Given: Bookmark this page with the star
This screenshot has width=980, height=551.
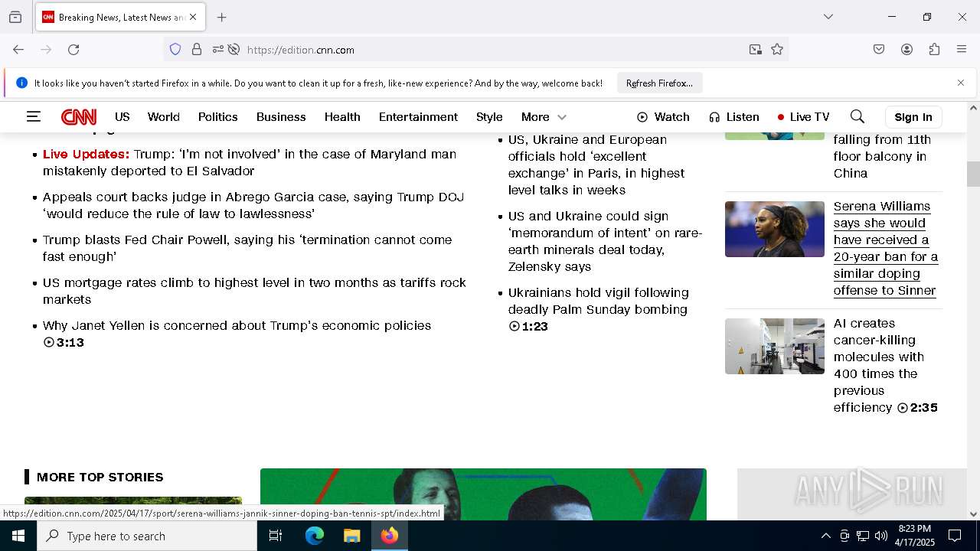Looking at the screenshot, I should [777, 50].
